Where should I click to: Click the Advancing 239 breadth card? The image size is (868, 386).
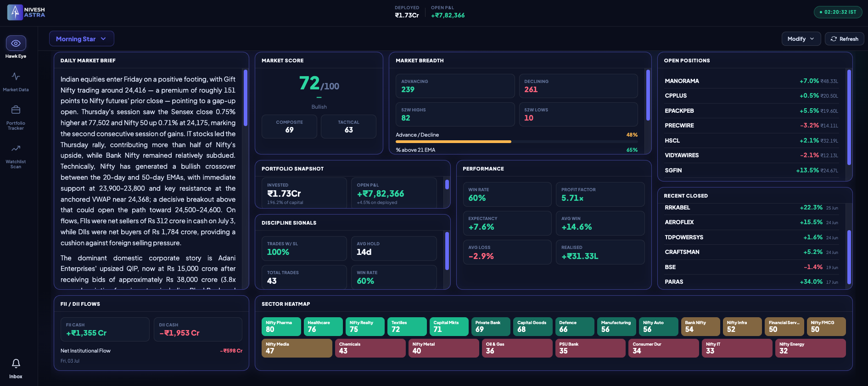(x=455, y=86)
